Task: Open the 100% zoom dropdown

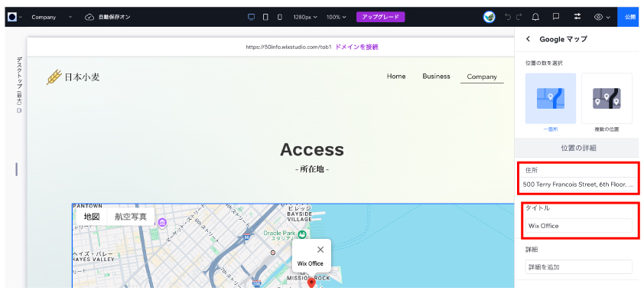Action: coord(336,18)
